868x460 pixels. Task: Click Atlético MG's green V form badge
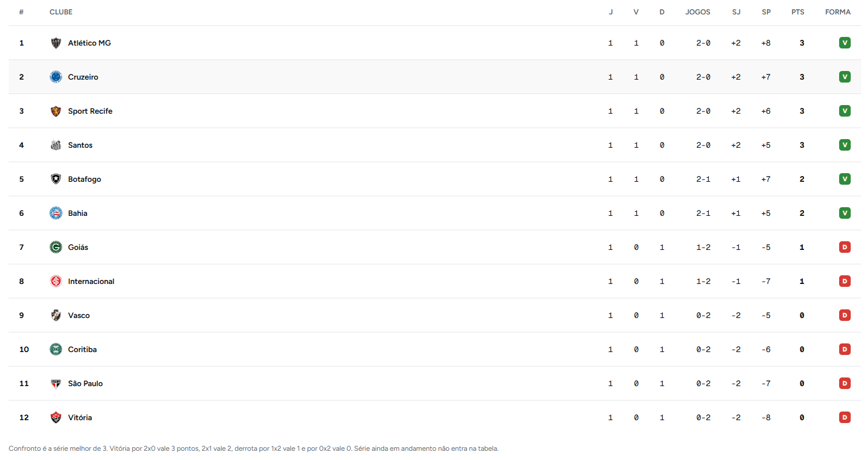tap(845, 43)
